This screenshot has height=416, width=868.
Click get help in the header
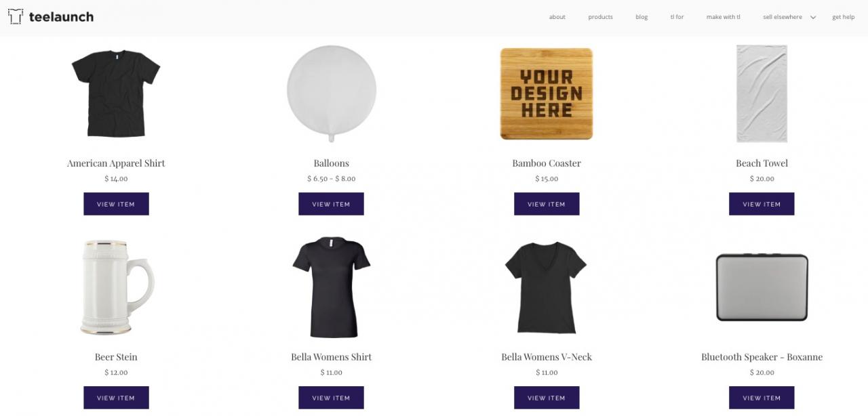[844, 17]
